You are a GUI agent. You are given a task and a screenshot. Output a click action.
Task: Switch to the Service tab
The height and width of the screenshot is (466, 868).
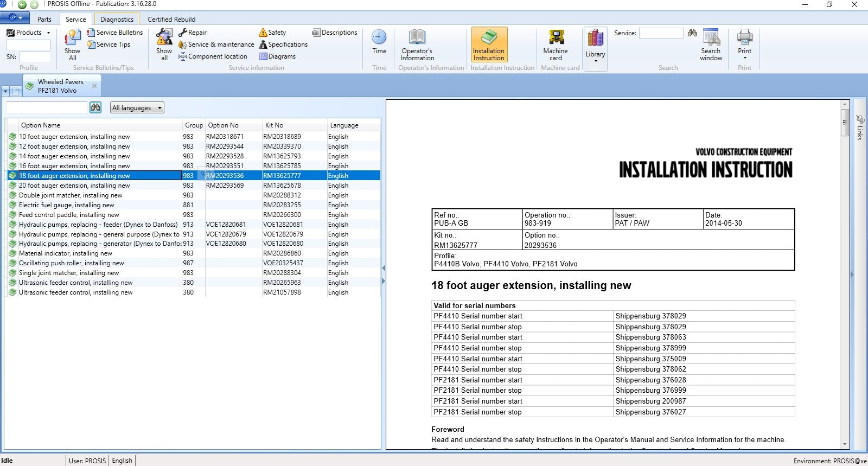coord(76,19)
